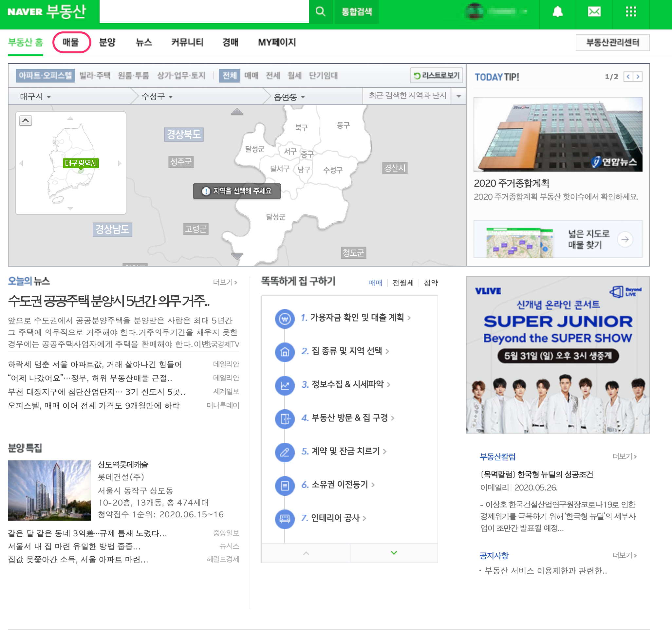The height and width of the screenshot is (630, 672).
Task: Expand recently searched regions dropdown arrow
Action: coord(458,96)
